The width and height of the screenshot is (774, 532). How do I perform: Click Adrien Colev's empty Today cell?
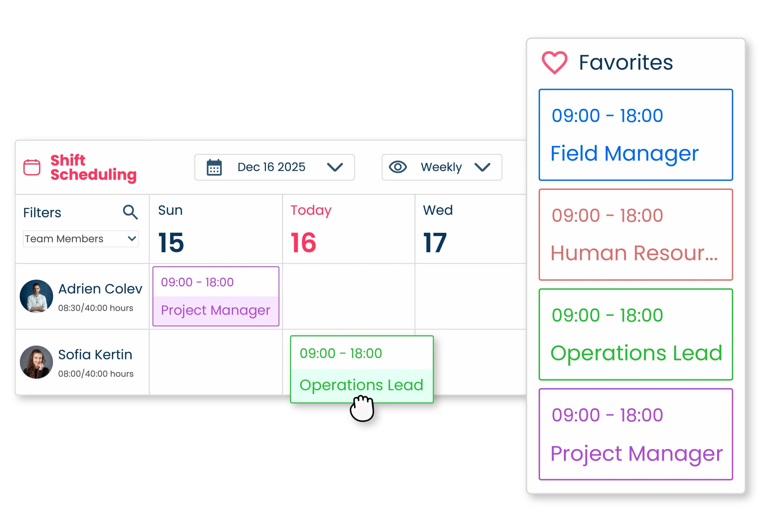(x=348, y=296)
